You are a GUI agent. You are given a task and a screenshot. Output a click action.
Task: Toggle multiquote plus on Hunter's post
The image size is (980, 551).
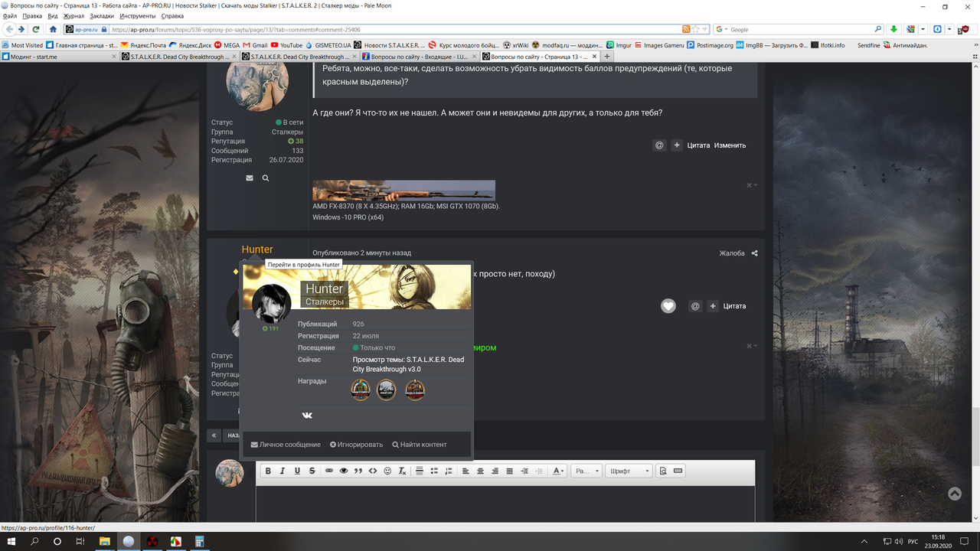(x=713, y=306)
